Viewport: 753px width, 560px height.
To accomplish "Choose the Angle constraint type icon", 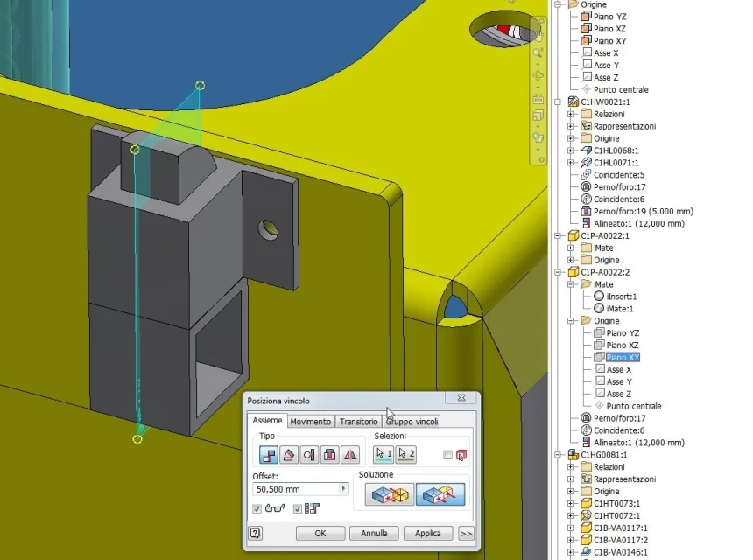I will tap(289, 454).
